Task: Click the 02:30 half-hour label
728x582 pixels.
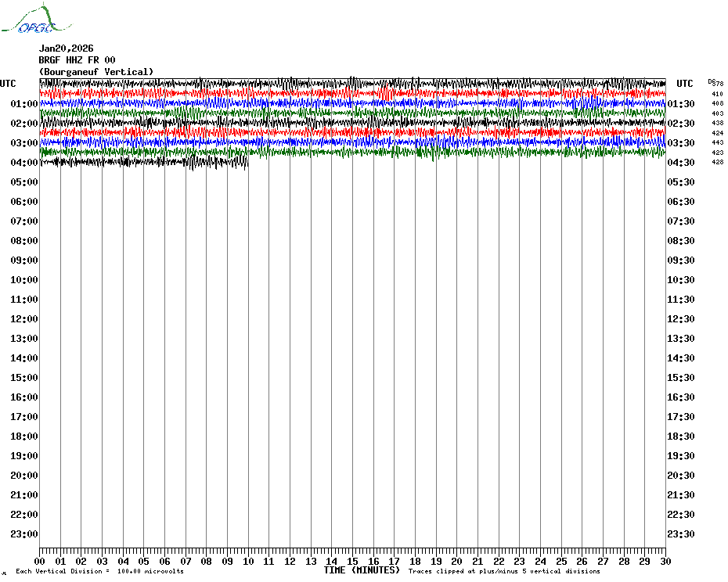Action: coord(681,123)
